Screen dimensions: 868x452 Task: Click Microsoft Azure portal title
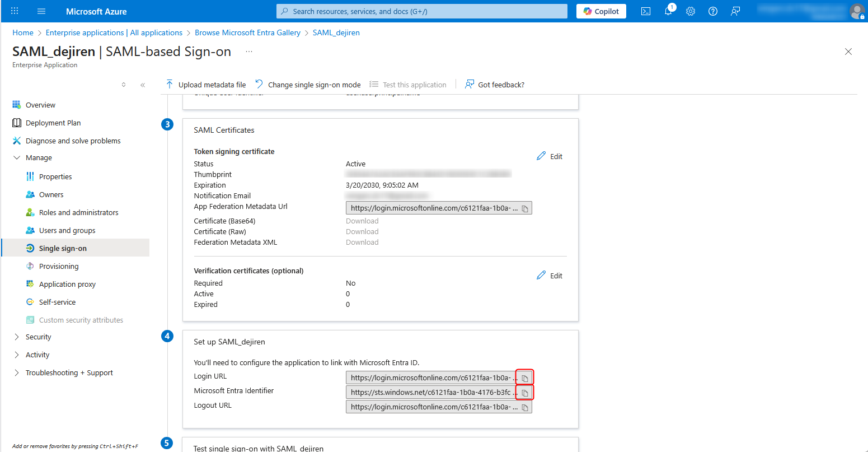[x=96, y=11]
